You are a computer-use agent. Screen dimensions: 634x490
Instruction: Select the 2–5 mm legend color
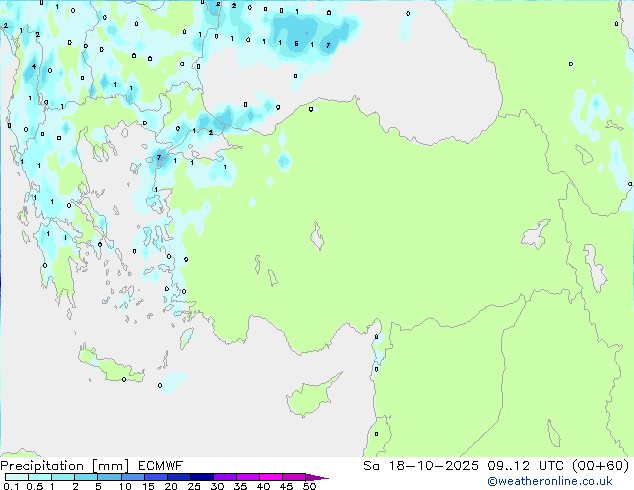[86, 477]
